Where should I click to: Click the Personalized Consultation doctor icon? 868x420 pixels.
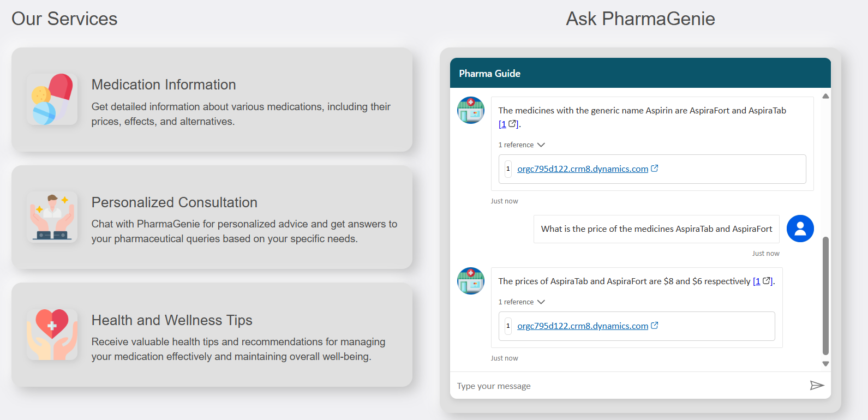52,217
